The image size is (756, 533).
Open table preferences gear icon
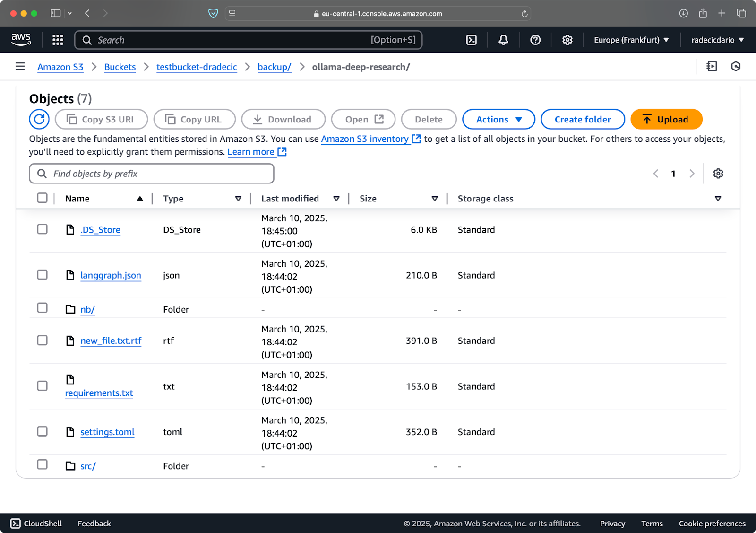(718, 174)
